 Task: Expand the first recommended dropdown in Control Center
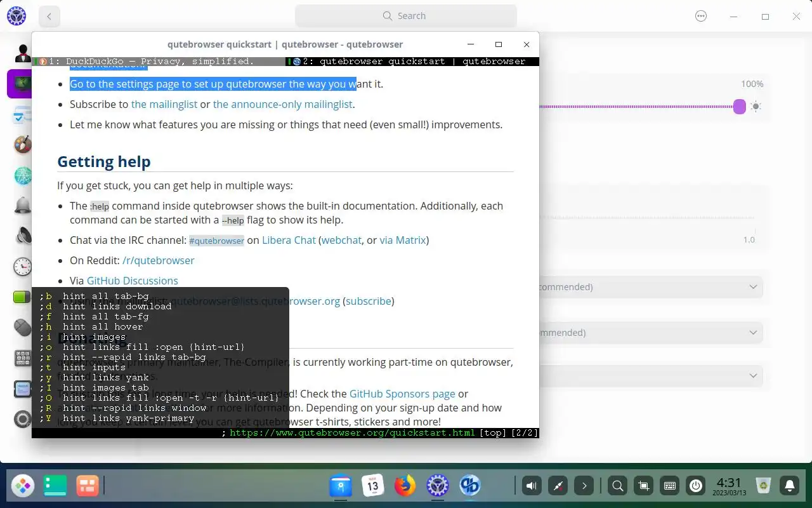[753, 287]
